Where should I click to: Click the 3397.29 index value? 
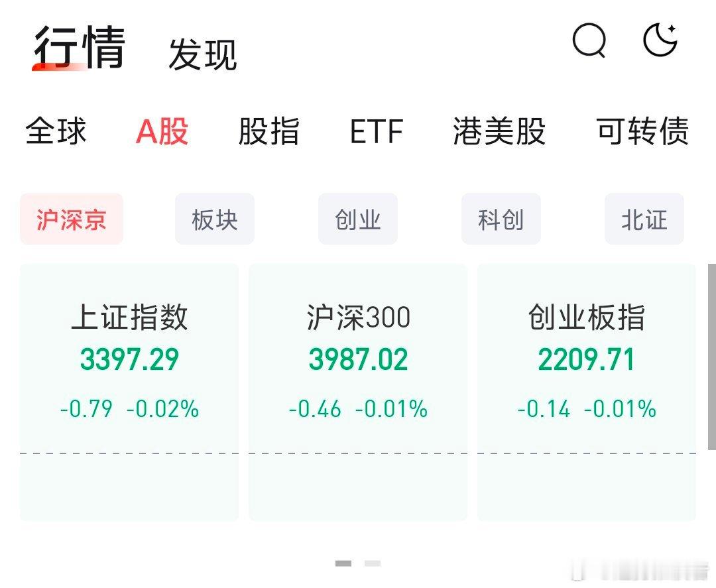coord(129,359)
